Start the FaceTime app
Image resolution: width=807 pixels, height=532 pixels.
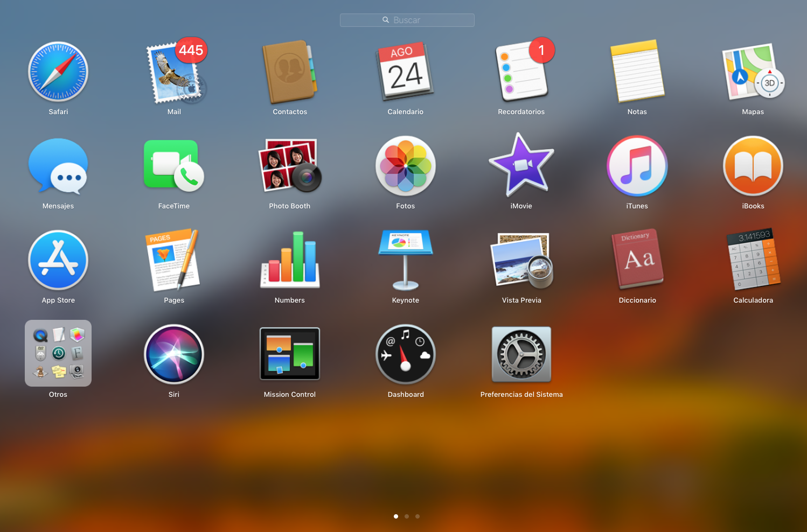click(x=174, y=166)
